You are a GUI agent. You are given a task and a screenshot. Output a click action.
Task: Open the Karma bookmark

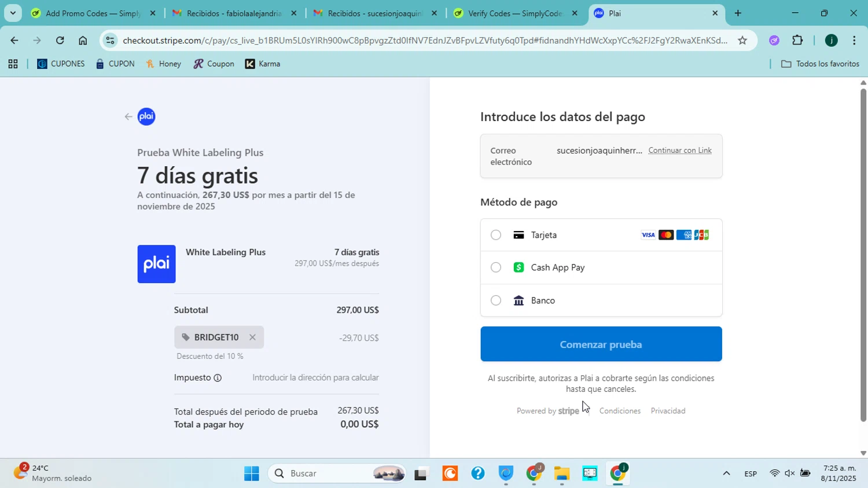pos(263,64)
